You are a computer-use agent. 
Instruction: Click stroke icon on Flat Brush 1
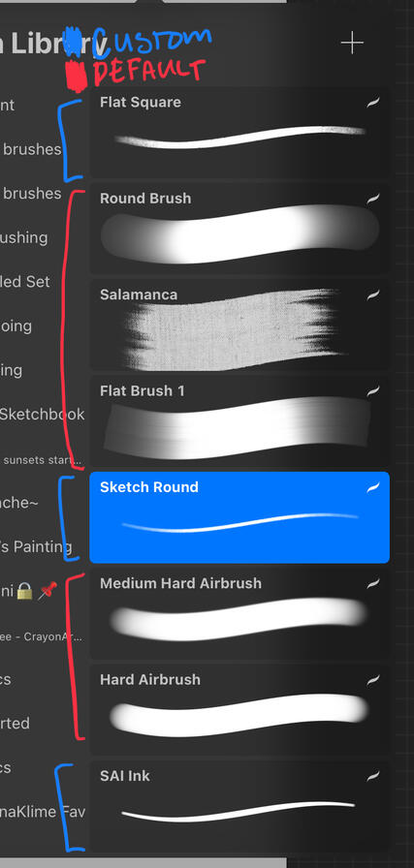tap(373, 390)
